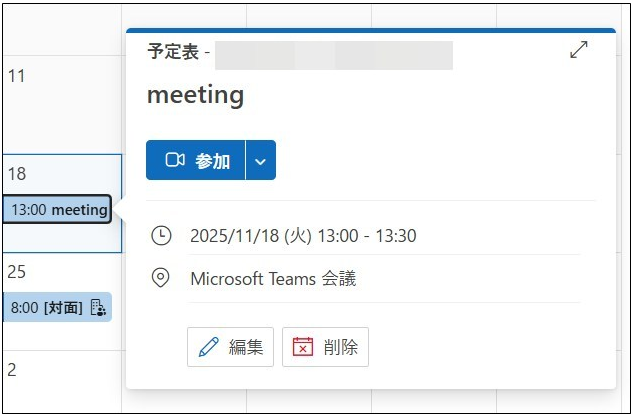Click the attendee icon on the 8:00 event

tap(98, 307)
